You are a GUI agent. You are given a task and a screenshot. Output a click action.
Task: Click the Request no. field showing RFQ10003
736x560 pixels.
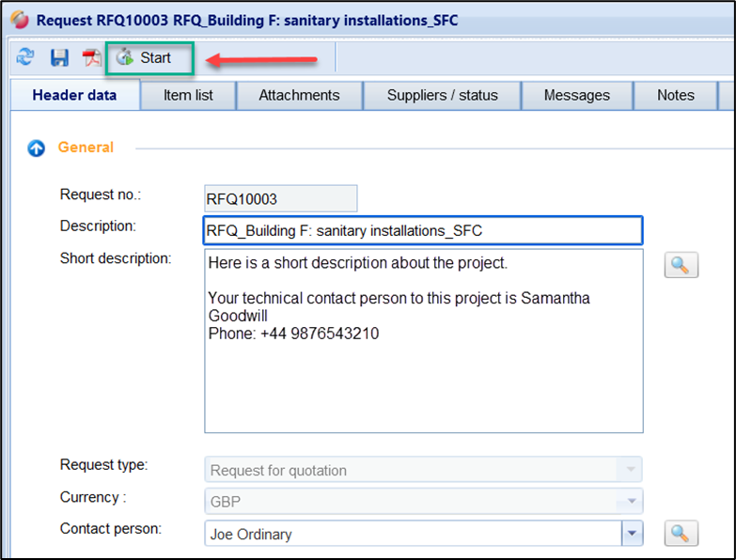tap(280, 198)
